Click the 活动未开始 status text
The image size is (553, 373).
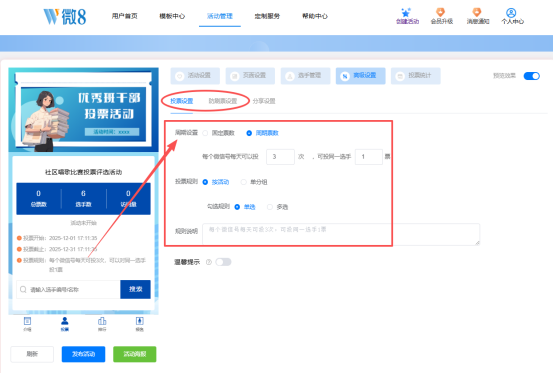[x=84, y=223]
